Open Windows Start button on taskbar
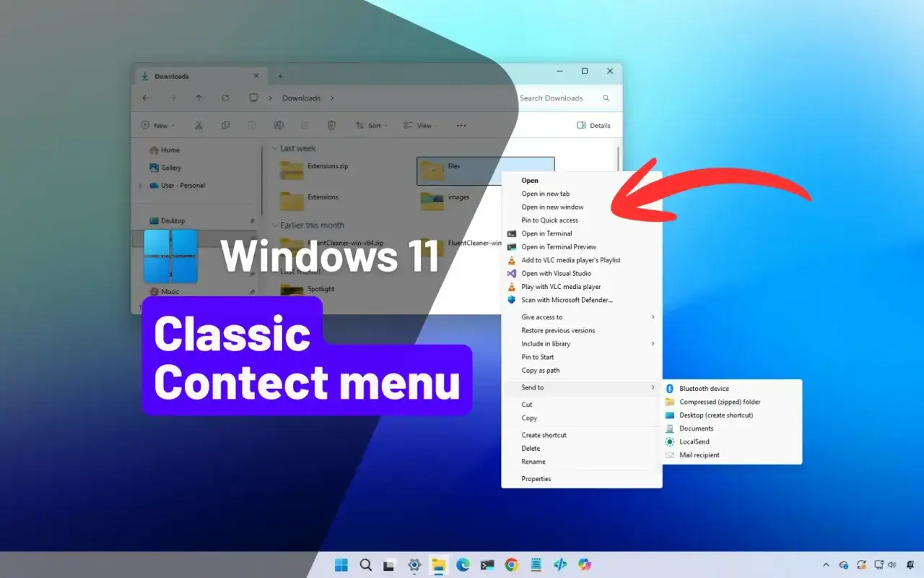The height and width of the screenshot is (578, 924). pyautogui.click(x=341, y=565)
